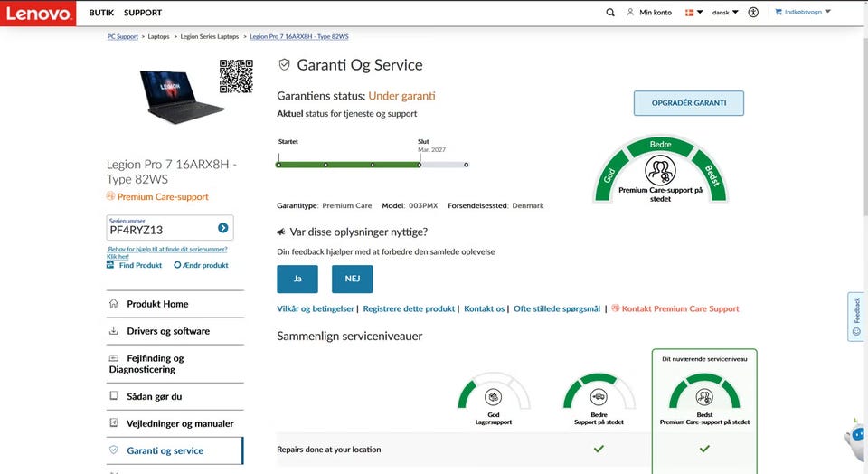Click the Bedst Premium Care gauge icon
Viewport: 868px width, 474px height.
(x=704, y=397)
